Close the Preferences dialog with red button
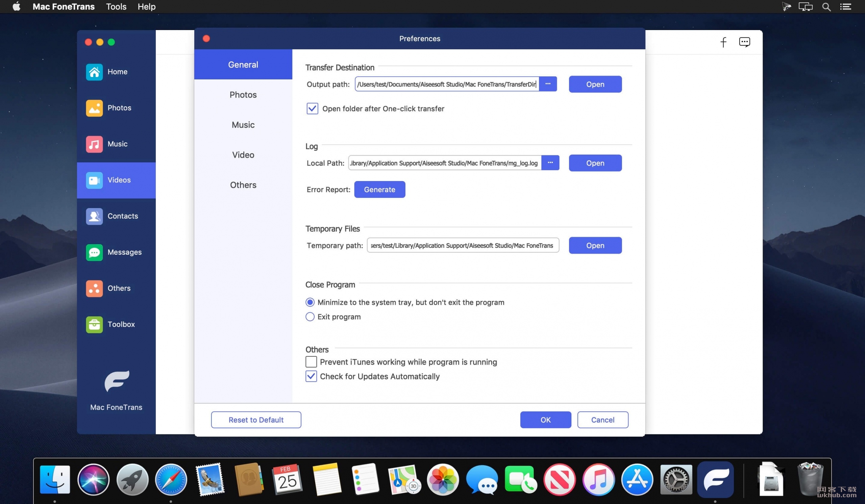865x504 pixels. [x=206, y=39]
